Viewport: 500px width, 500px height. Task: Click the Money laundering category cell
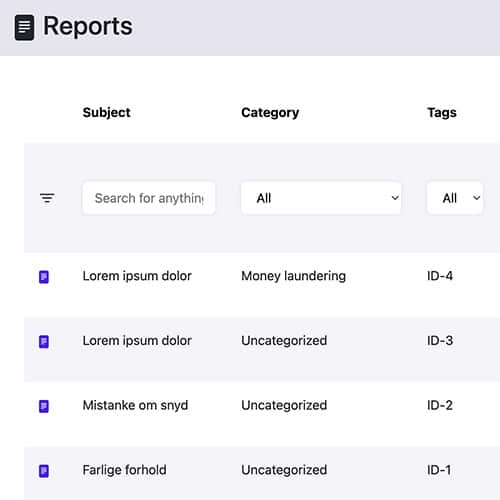click(293, 276)
